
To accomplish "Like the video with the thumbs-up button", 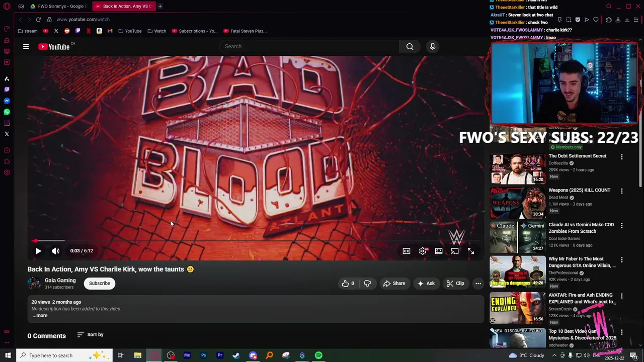I will click(x=349, y=284).
